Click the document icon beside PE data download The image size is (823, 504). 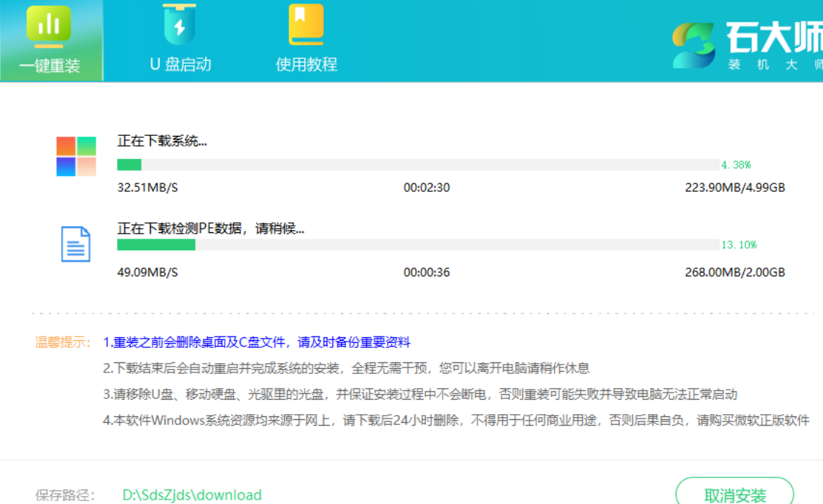76,244
